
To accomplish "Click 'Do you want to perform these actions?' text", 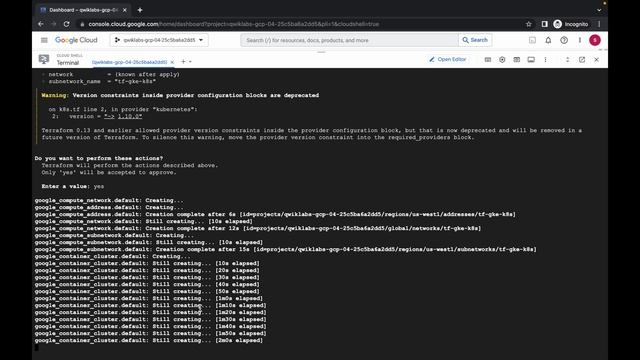I will [x=99, y=158].
